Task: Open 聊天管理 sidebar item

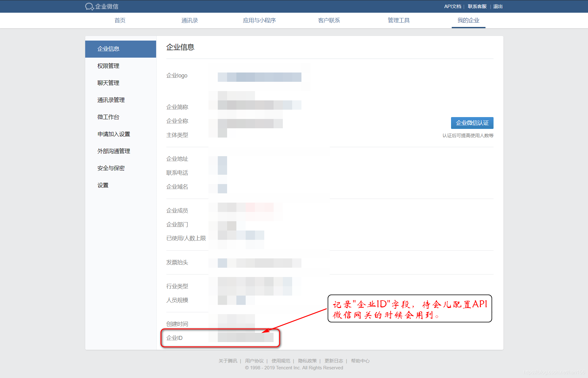Action: click(x=121, y=83)
